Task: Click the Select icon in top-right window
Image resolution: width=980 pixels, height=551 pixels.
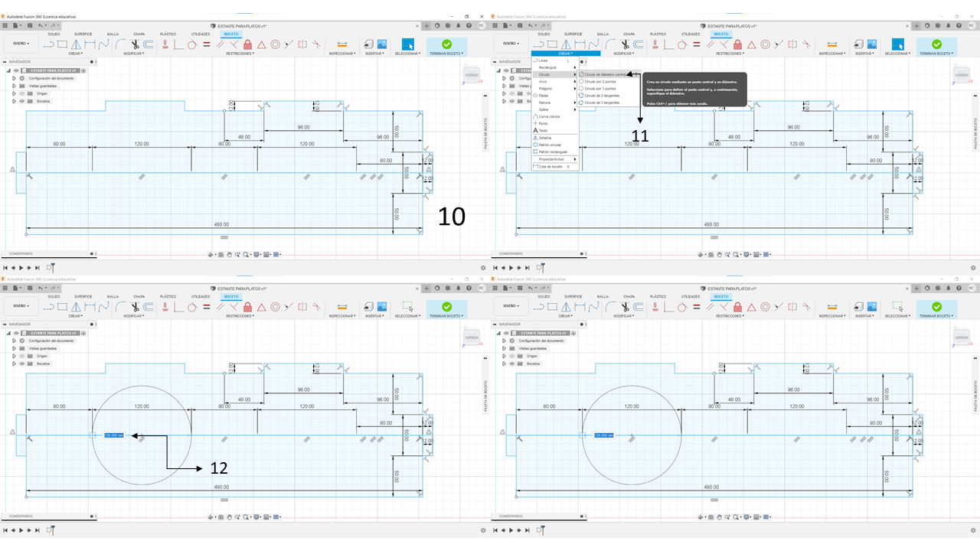Action: click(899, 44)
